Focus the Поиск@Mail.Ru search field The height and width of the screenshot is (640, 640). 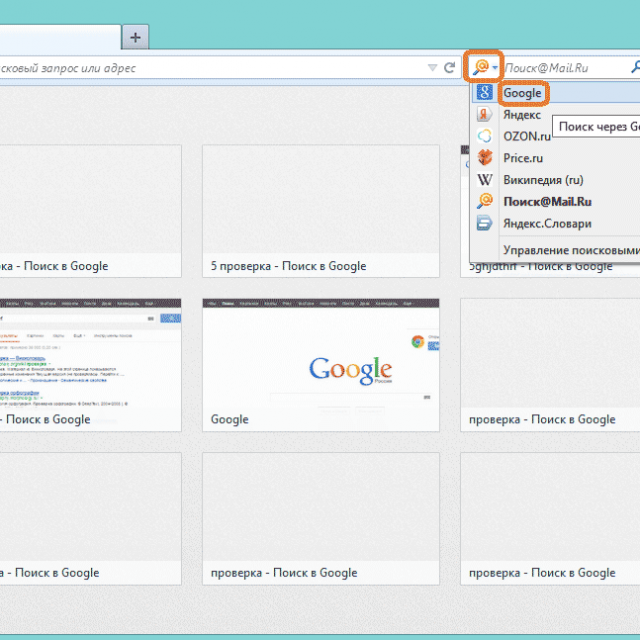click(x=565, y=68)
